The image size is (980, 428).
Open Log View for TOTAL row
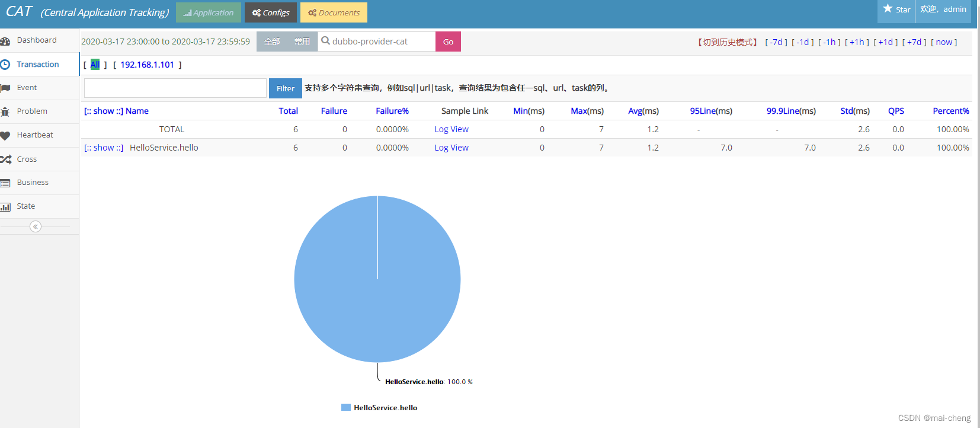pyautogui.click(x=451, y=129)
